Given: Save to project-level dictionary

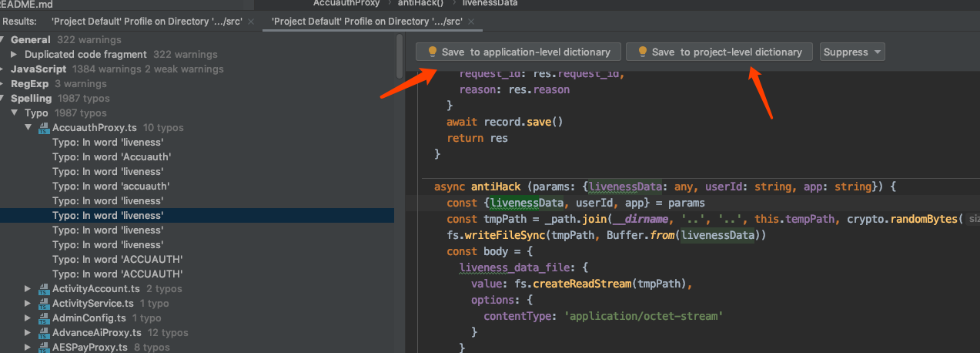Looking at the screenshot, I should point(719,52).
